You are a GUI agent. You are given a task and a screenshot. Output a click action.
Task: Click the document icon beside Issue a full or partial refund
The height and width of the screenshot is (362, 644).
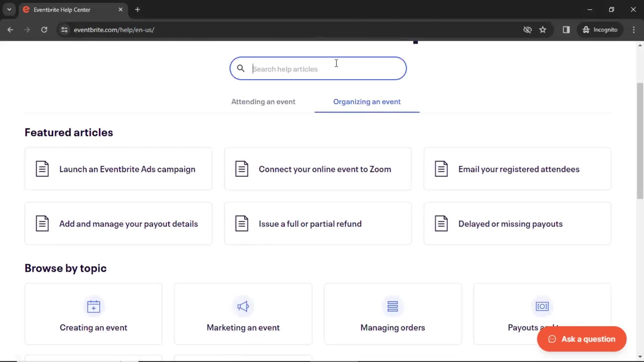tap(241, 224)
